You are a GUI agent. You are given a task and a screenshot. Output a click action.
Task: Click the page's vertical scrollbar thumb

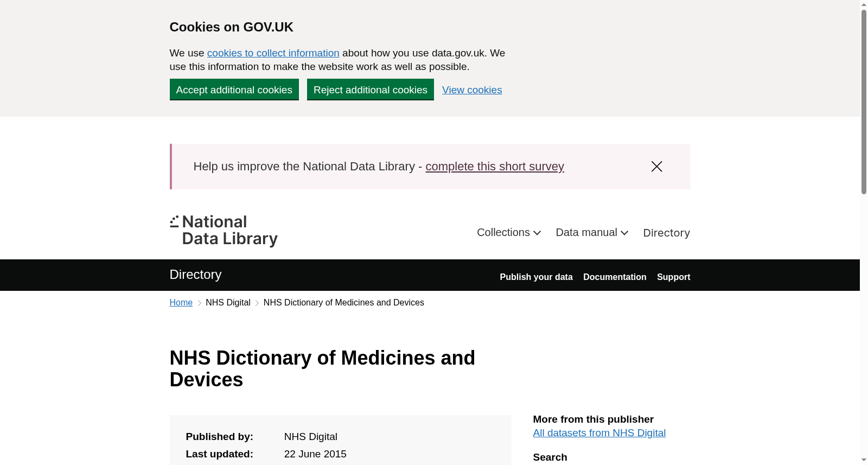(x=864, y=101)
